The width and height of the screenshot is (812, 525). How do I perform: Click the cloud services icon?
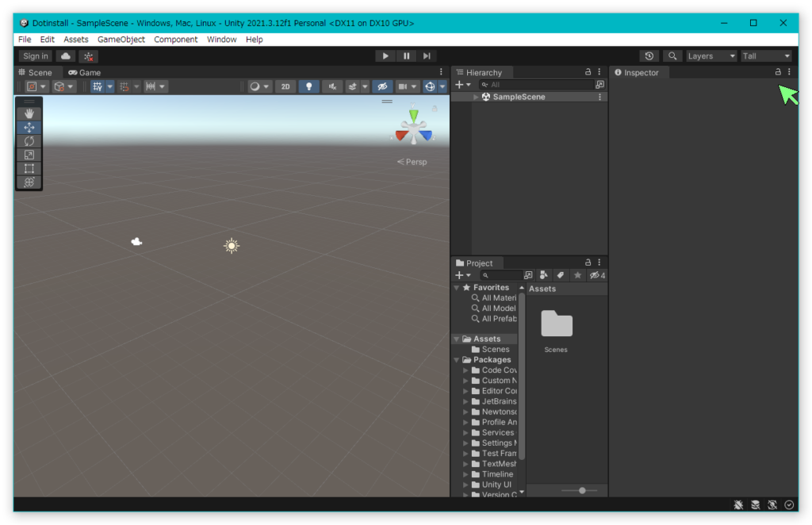[x=66, y=56]
